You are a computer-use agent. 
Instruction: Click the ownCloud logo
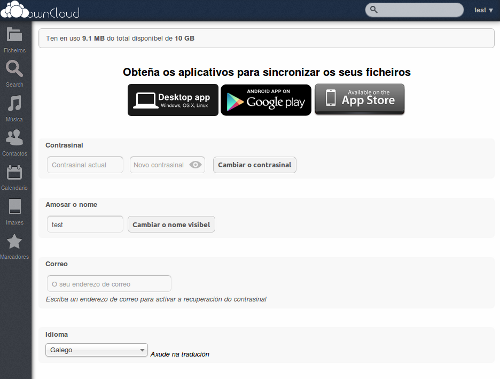click(x=40, y=10)
